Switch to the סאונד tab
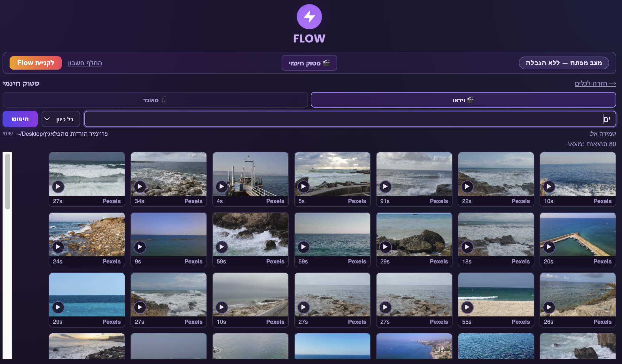This screenshot has width=622, height=364. coord(155,100)
